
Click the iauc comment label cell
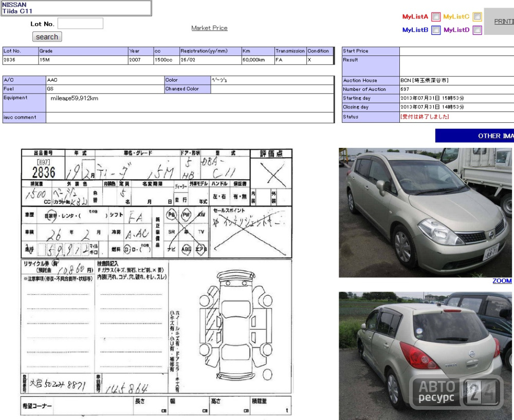click(24, 117)
